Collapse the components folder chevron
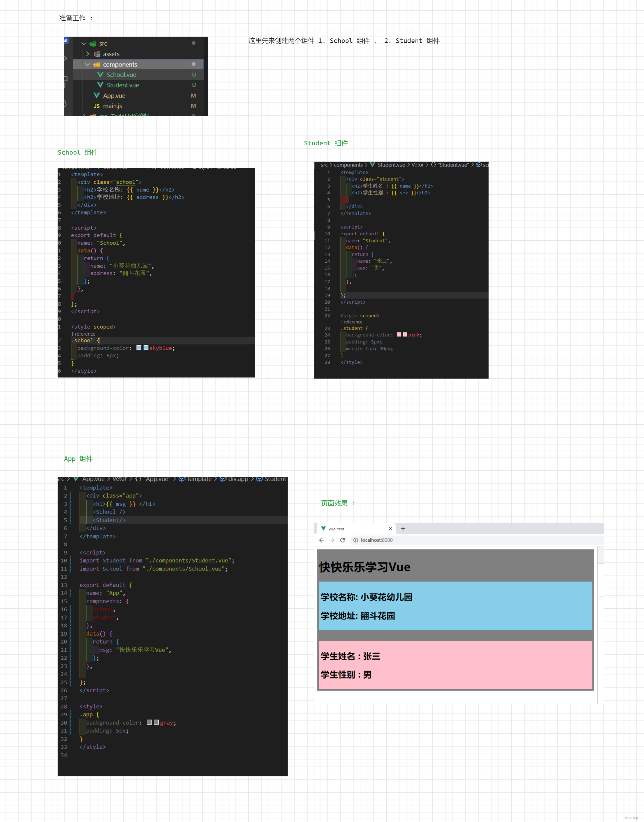The image size is (644, 822). tap(87, 64)
